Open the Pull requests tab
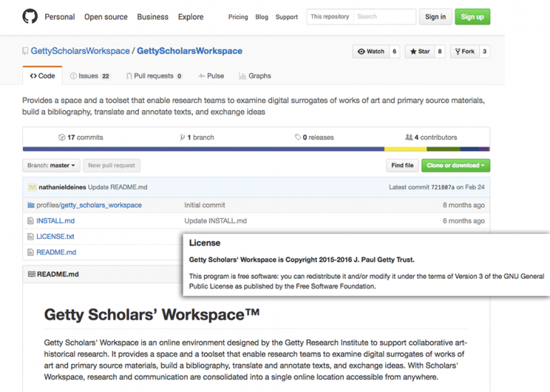550x392 pixels. [153, 76]
